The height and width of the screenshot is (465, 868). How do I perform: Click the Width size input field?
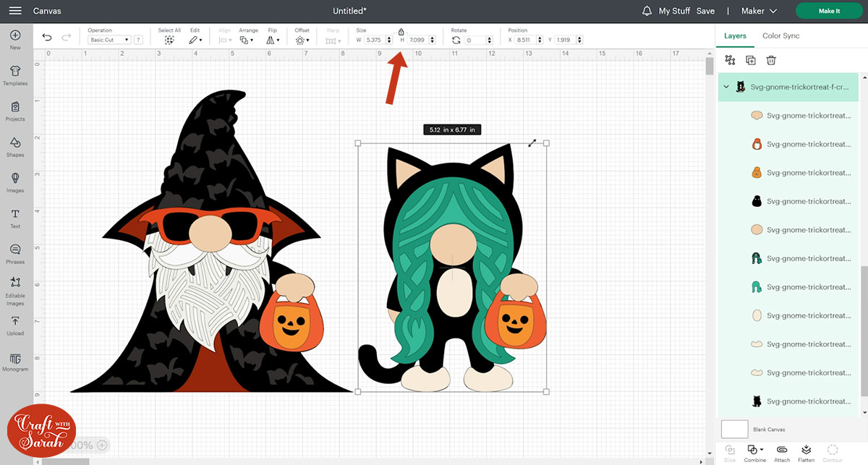[378, 40]
